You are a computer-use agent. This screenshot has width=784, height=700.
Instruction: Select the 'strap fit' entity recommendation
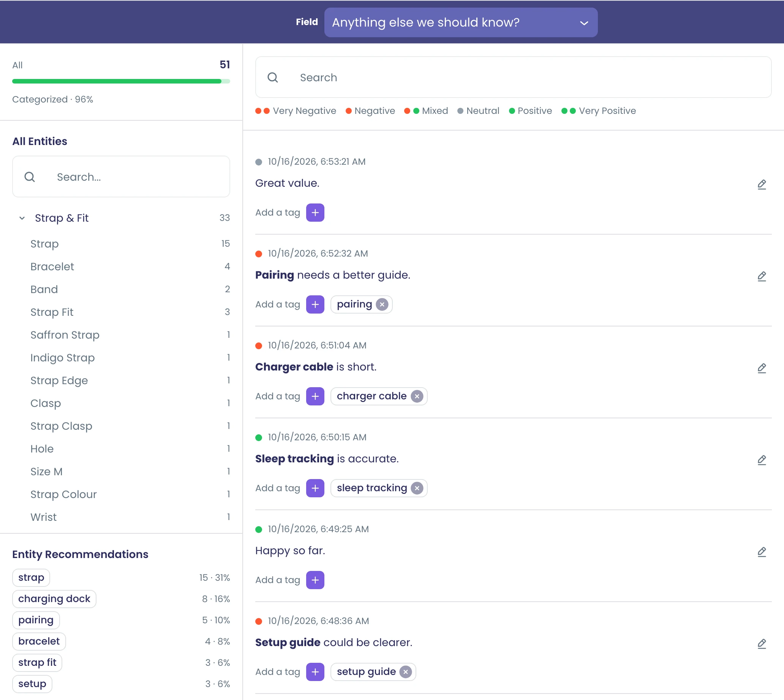coord(37,663)
